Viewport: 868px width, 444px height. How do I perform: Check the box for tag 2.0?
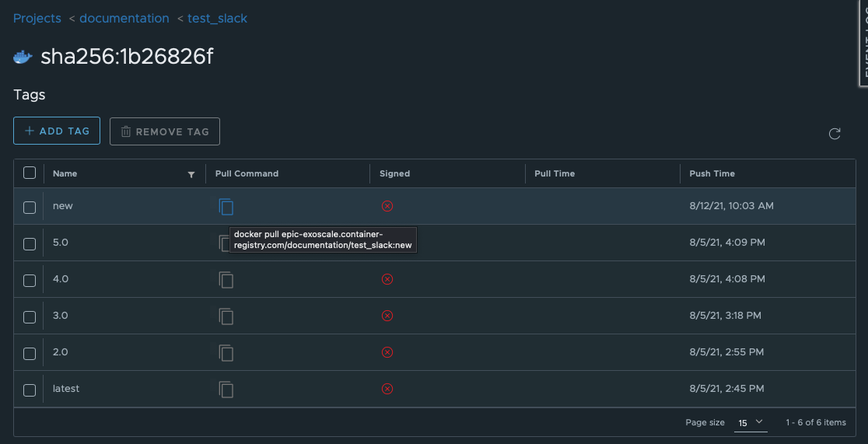coord(30,353)
